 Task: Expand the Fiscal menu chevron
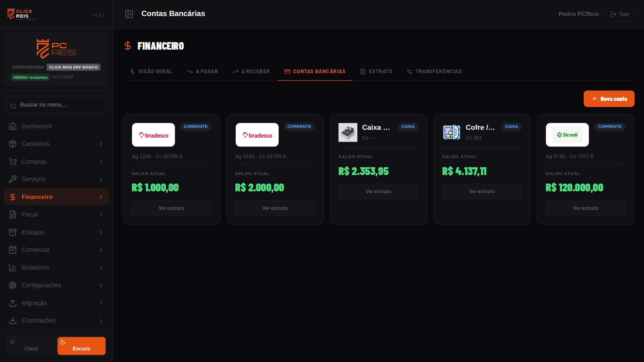[101, 215]
